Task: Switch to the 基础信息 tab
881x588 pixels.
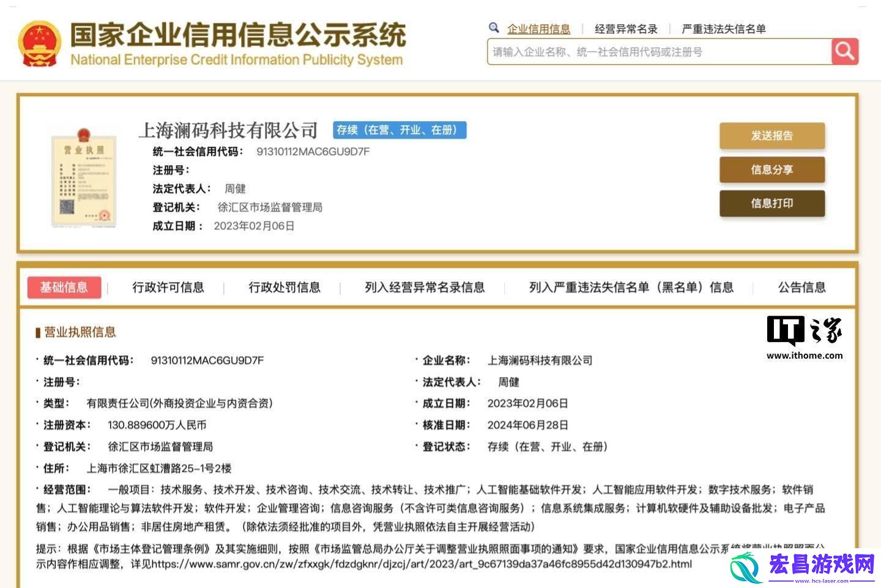Action: point(64,287)
